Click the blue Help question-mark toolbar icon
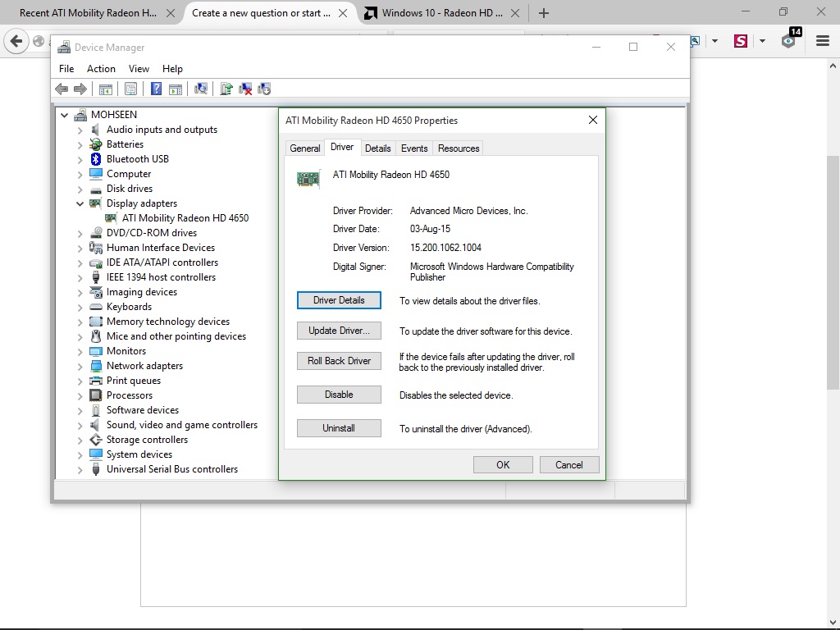The width and height of the screenshot is (840, 630). [156, 89]
